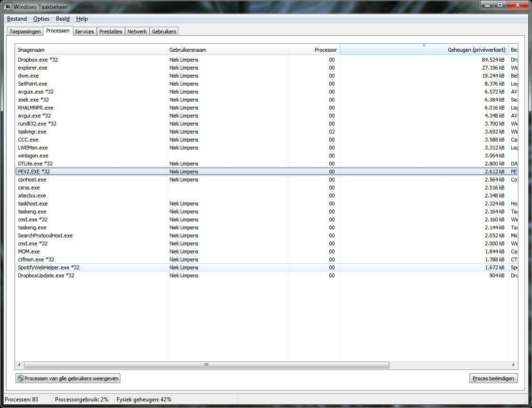Image resolution: width=532 pixels, height=408 pixels.
Task: Click the scroll left arrow
Action: [19, 365]
